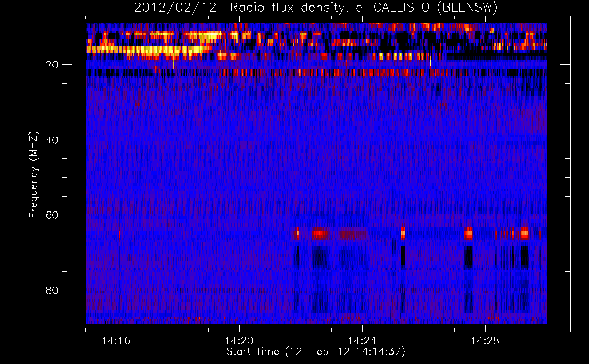
Task: Click the frequency tick label '60'
Action: pos(52,215)
